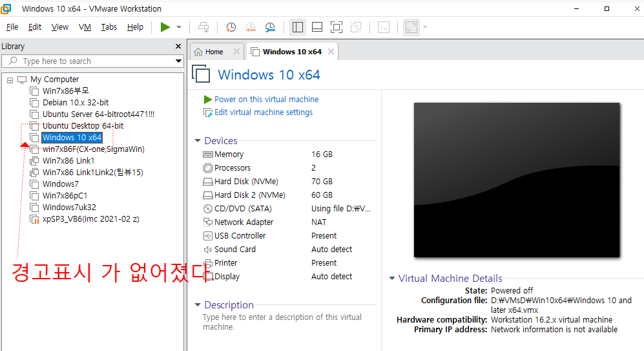The image size is (644, 351).
Task: Toggle the thumbnail bar view icon
Action: coord(317,27)
